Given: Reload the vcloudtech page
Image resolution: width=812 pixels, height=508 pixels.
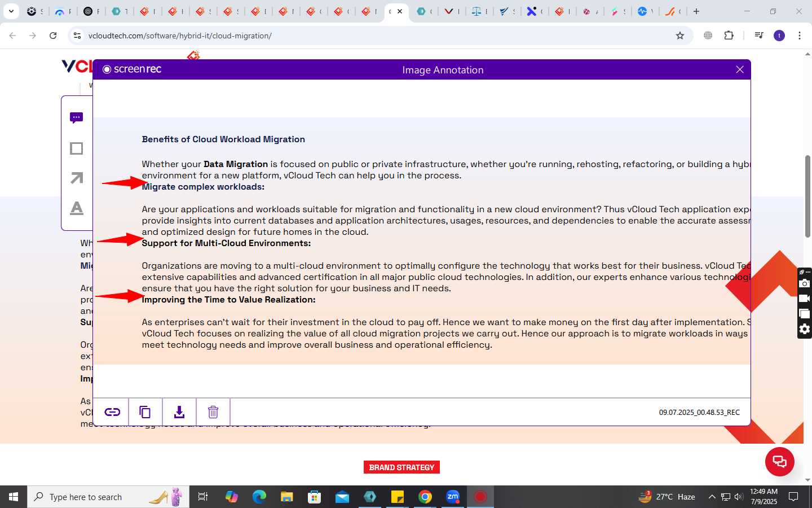Looking at the screenshot, I should 53,36.
